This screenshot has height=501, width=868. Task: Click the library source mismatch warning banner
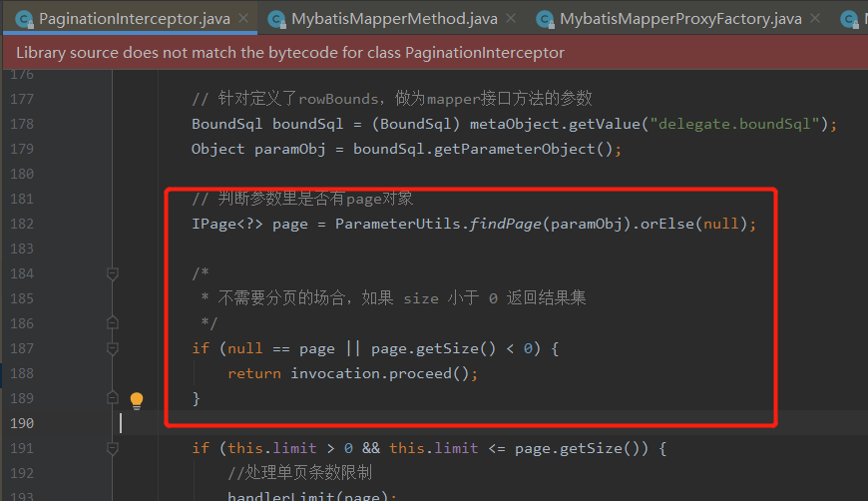tap(435, 53)
